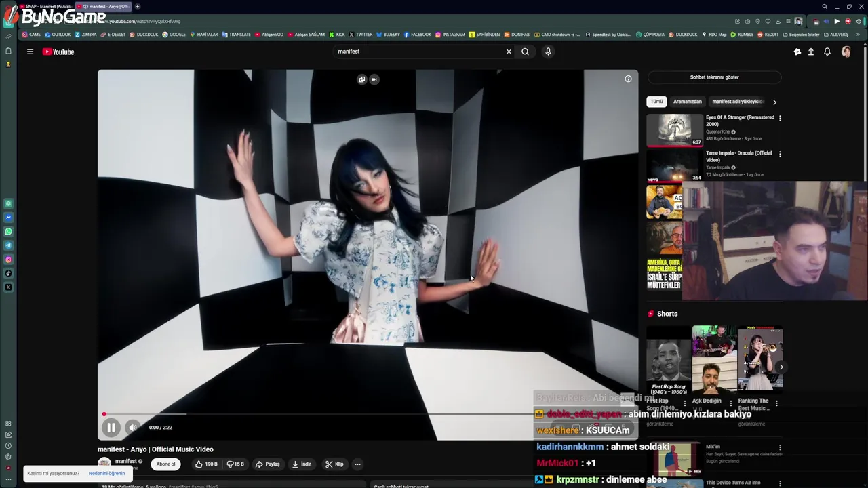Viewport: 868px width, 488px height.
Task: Open the TWITTER bookmark
Action: coord(360,35)
